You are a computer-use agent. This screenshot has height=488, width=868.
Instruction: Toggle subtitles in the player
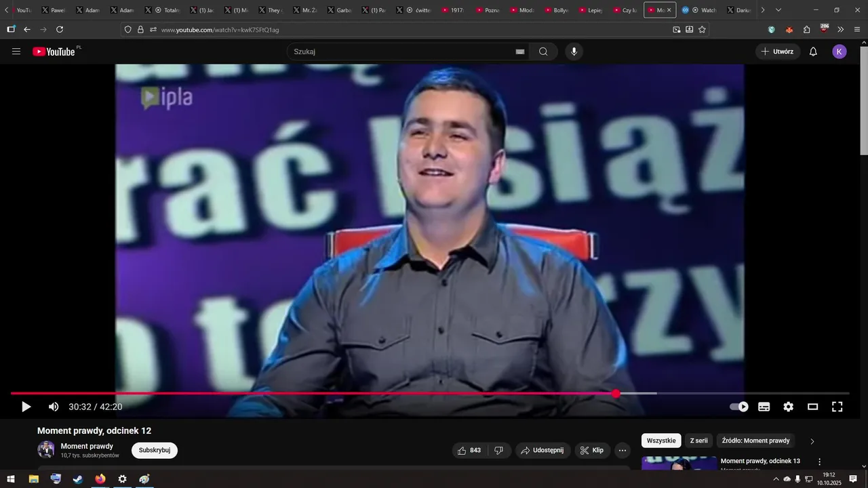(764, 407)
